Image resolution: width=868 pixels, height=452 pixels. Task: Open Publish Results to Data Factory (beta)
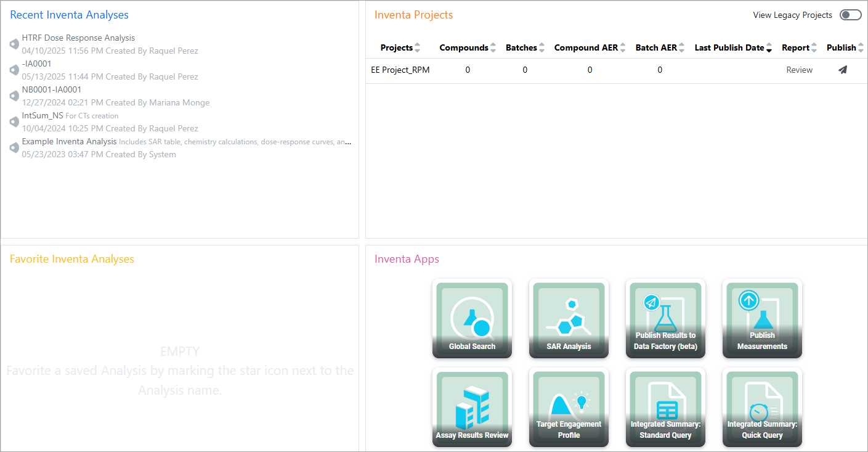tap(665, 319)
